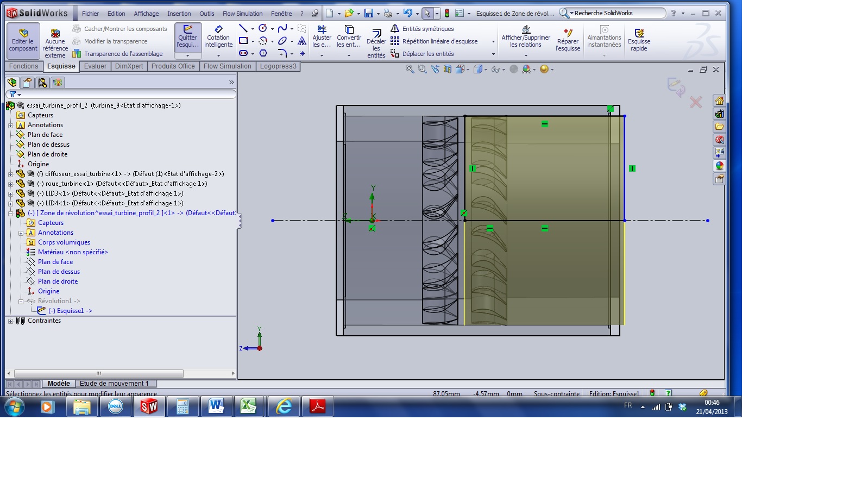Expand the Contraintes folder in tree

(10, 321)
